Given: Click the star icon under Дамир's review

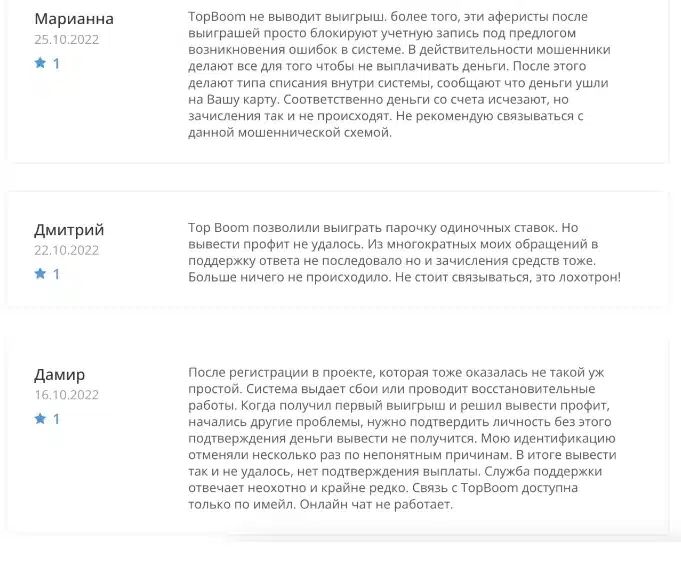Looking at the screenshot, I should coord(40,418).
